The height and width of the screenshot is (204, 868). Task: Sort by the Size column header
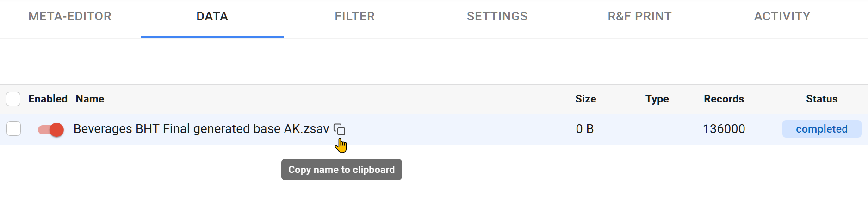[x=585, y=99]
